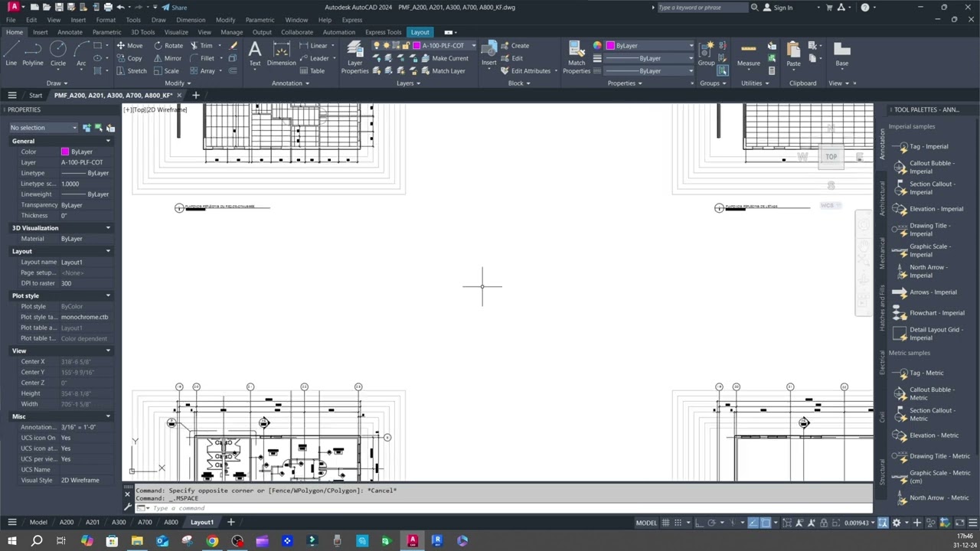980x551 pixels.
Task: Pick the North Arrow - Imperial tool
Action: coord(921,272)
